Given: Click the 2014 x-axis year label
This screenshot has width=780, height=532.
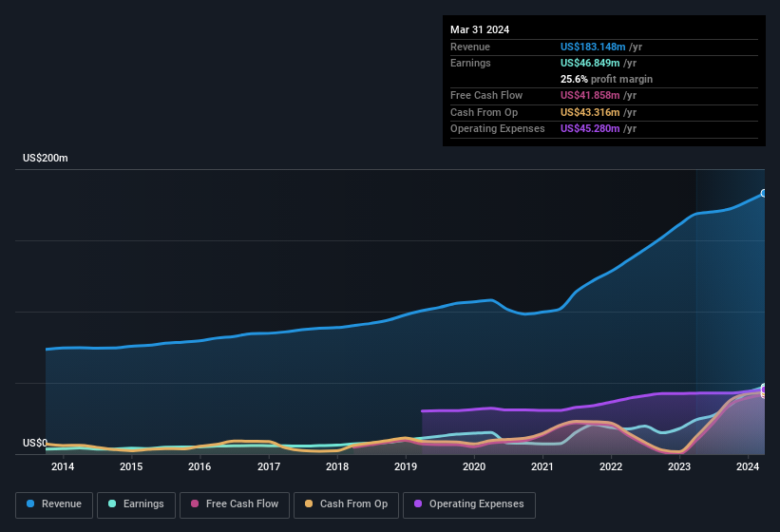Looking at the screenshot, I should click(63, 466).
